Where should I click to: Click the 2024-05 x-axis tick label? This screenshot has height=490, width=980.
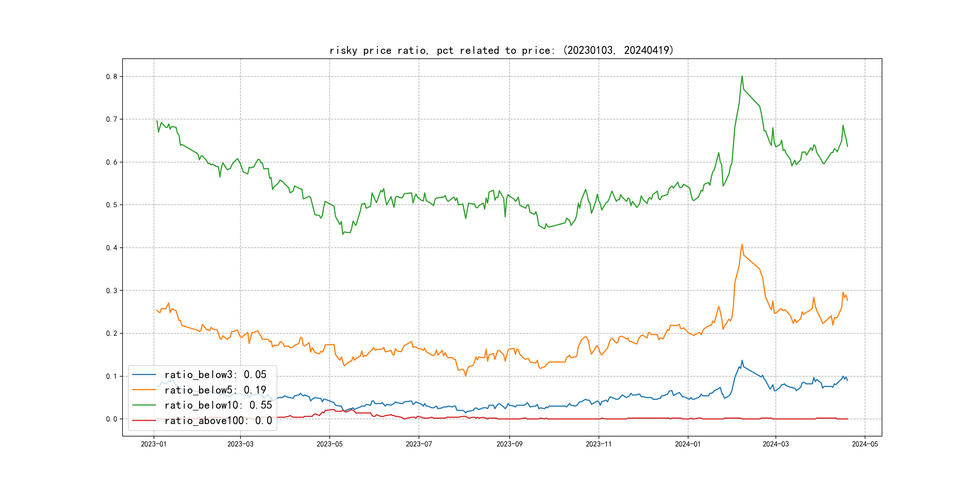point(865,444)
